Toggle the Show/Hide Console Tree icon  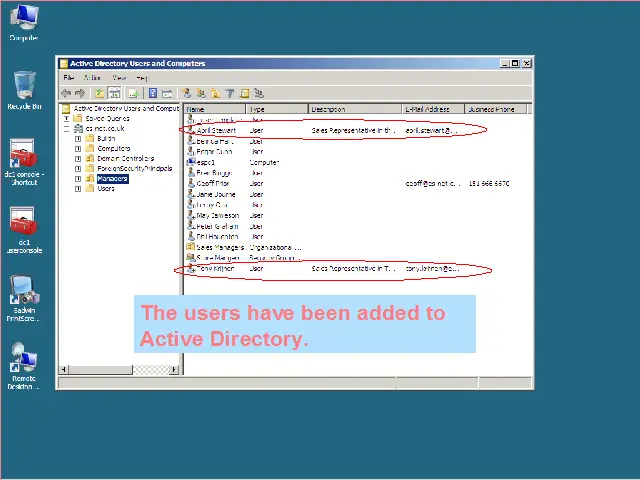pyautogui.click(x=115, y=93)
